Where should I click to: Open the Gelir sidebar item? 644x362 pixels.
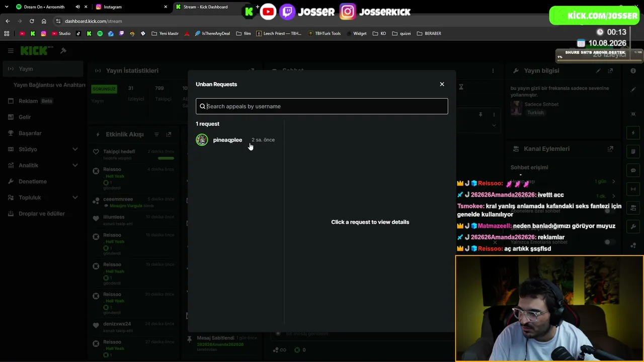pyautogui.click(x=43, y=117)
